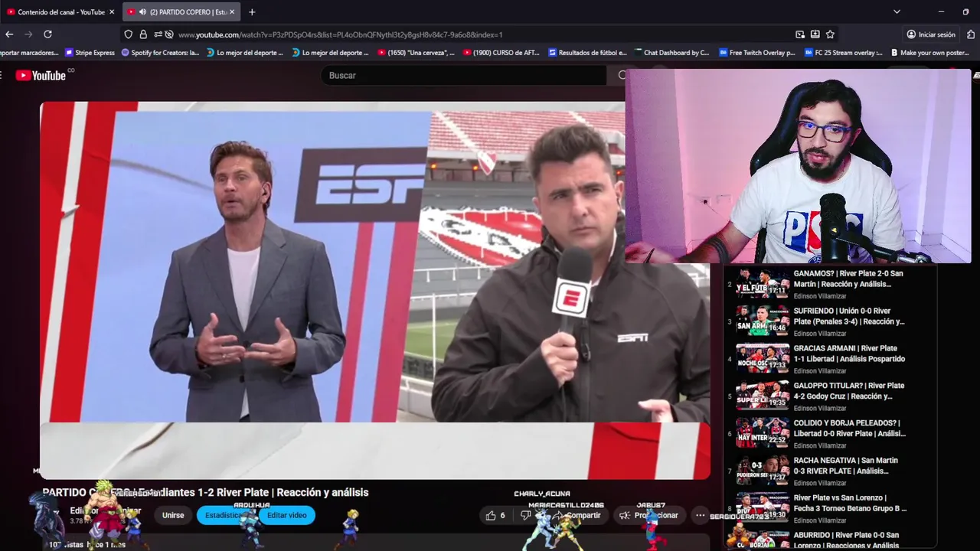The height and width of the screenshot is (551, 980).
Task: Open 'GRACIAS ARMANI | River Plate 1-1 Libertad' title
Action: pyautogui.click(x=849, y=354)
